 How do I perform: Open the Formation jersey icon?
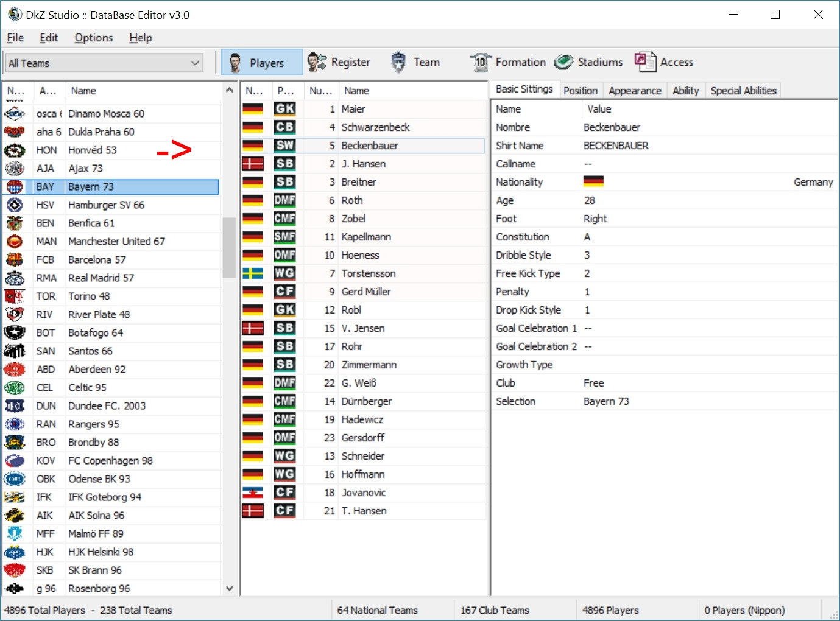point(481,62)
